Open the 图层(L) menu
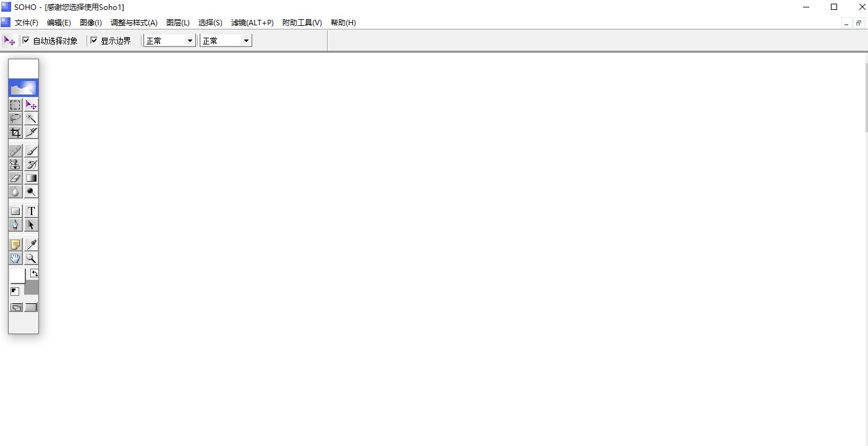Screen dimensions: 868x446 pyautogui.click(x=178, y=23)
